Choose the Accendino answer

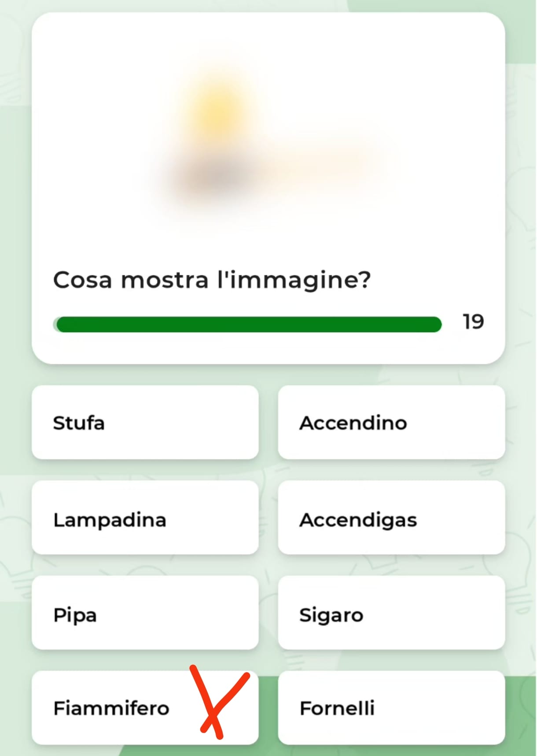(x=391, y=422)
